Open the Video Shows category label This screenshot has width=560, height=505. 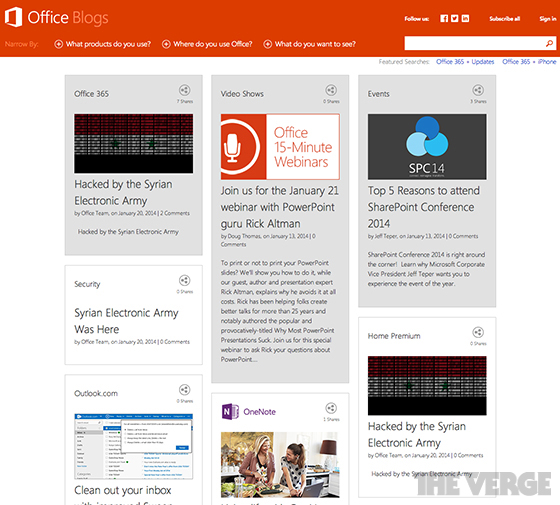click(242, 94)
